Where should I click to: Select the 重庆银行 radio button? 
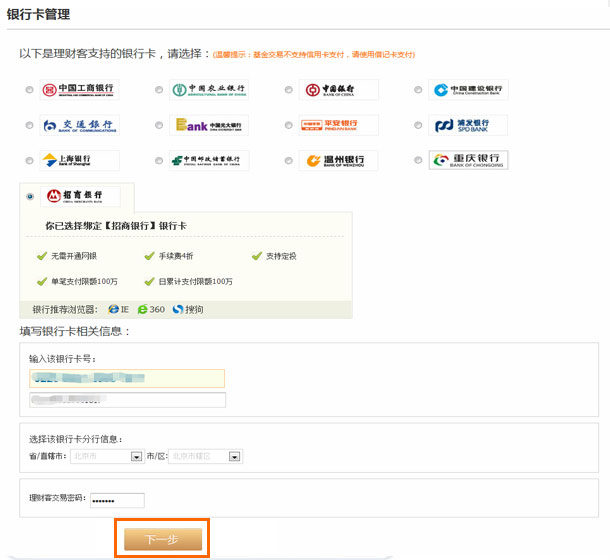[418, 160]
